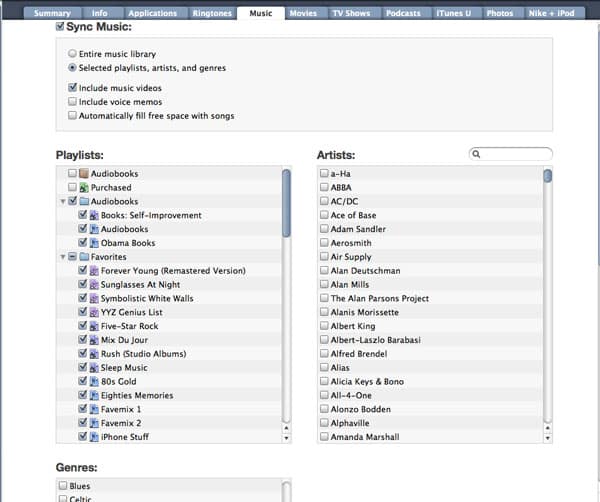Switch to the Ringtones tab
The image size is (600, 502).
[x=212, y=13]
